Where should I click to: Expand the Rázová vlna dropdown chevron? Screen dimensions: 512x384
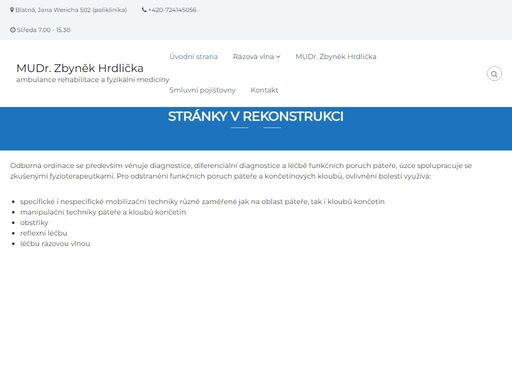pyautogui.click(x=278, y=57)
